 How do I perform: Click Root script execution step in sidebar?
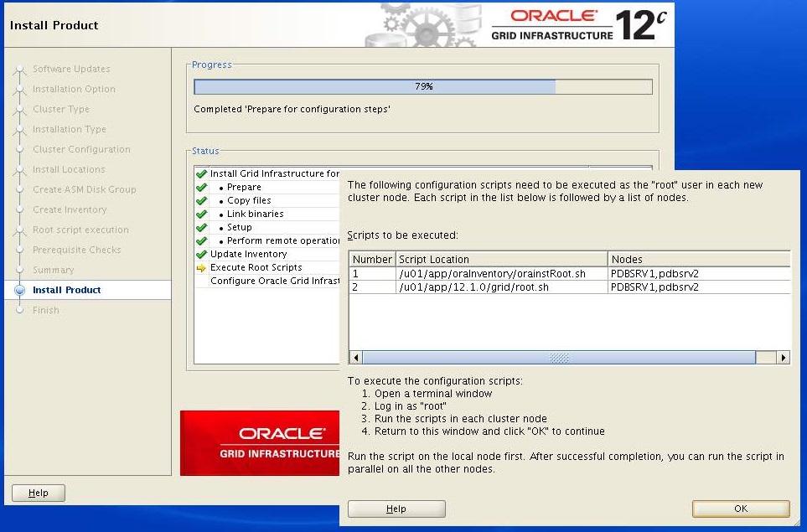click(80, 230)
